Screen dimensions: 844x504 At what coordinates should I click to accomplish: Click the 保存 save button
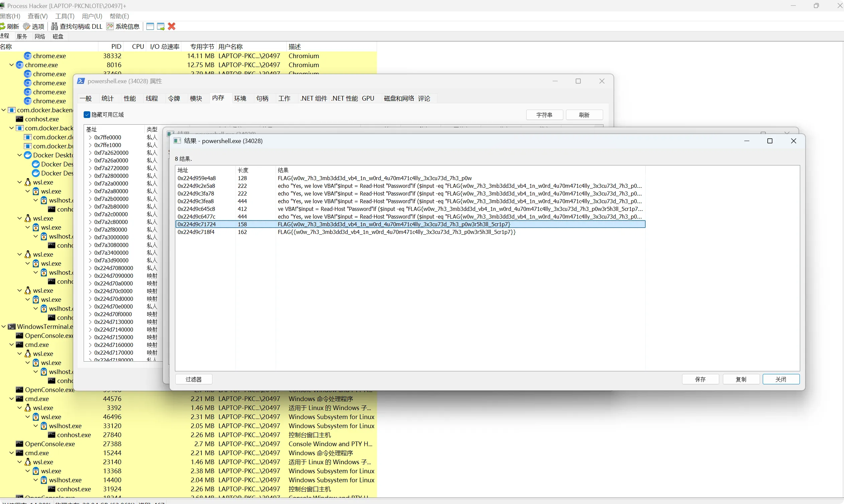[x=700, y=379]
